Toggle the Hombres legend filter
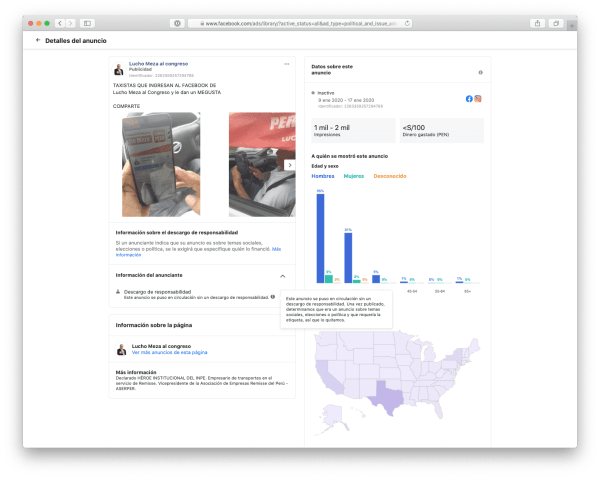This screenshot has width=600, height=478. click(324, 176)
